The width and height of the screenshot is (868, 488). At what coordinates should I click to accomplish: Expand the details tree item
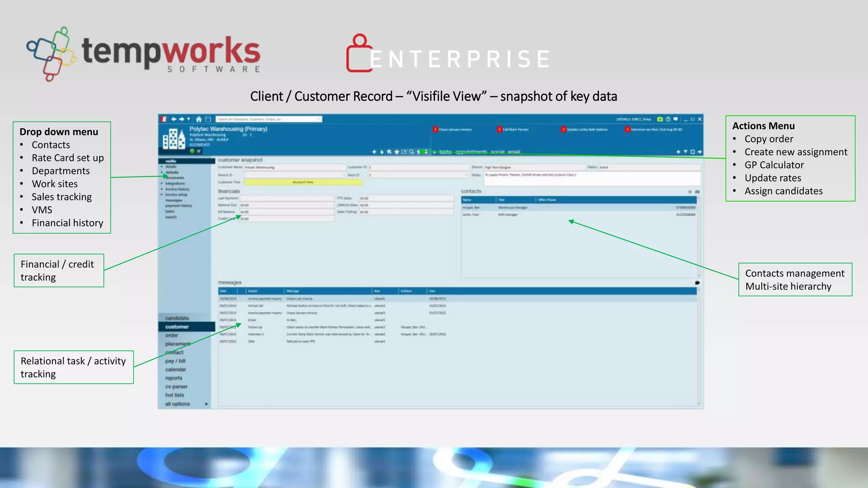click(161, 167)
